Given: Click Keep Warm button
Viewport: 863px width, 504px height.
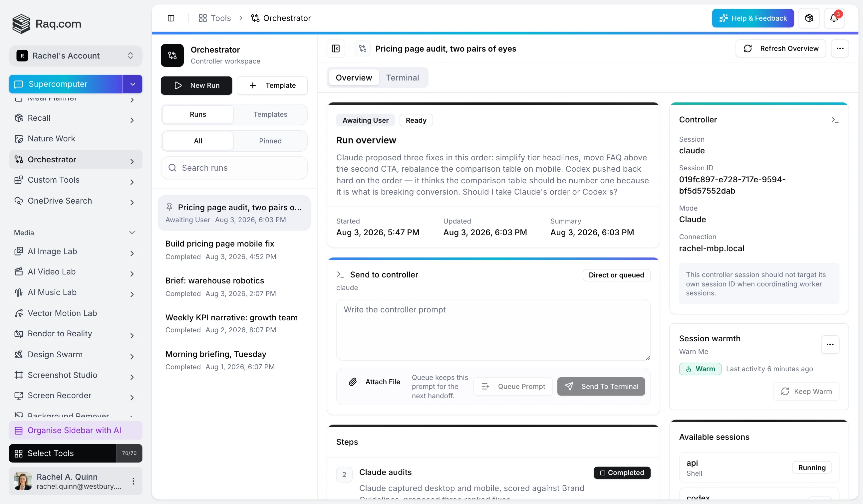Looking at the screenshot, I should (x=806, y=392).
